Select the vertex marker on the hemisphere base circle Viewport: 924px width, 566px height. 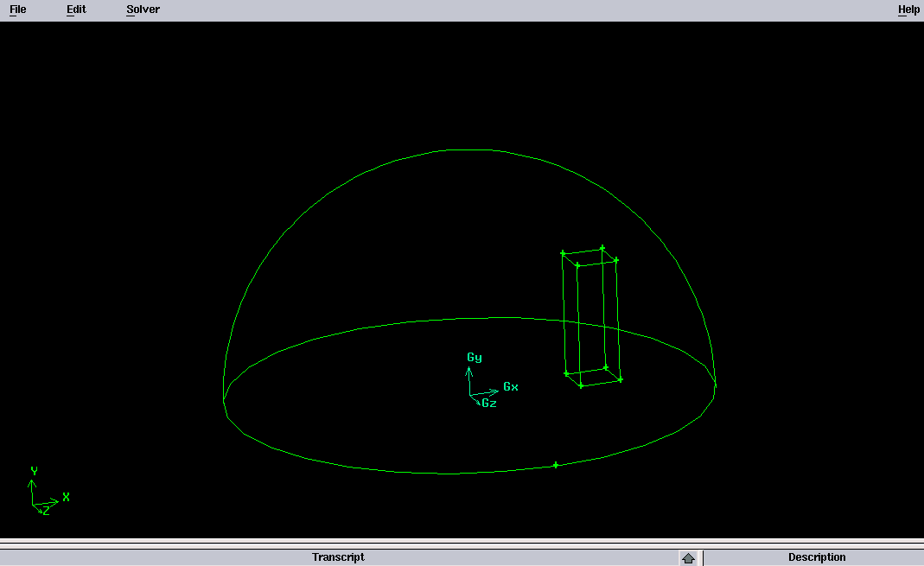[556, 465]
